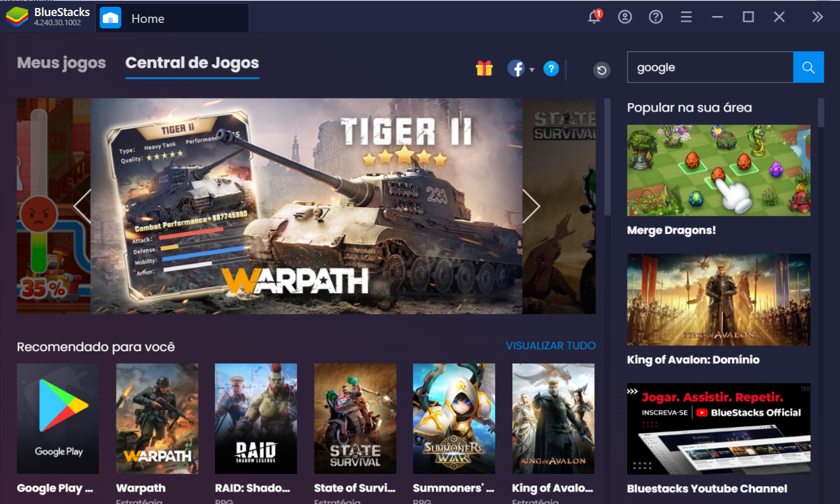The width and height of the screenshot is (840, 504).
Task: Click the right sidebar scrollbar
Action: pyautogui.click(x=821, y=113)
